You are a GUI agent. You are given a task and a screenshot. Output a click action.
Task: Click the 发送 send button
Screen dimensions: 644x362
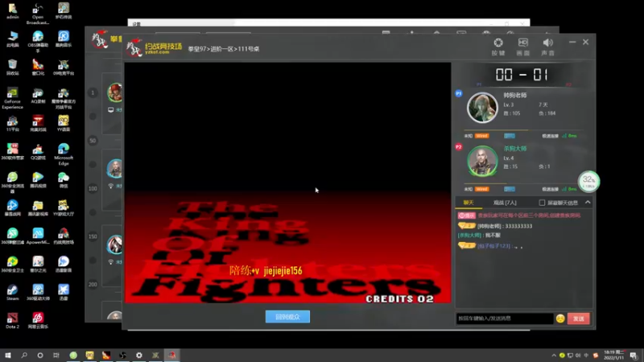point(579,319)
